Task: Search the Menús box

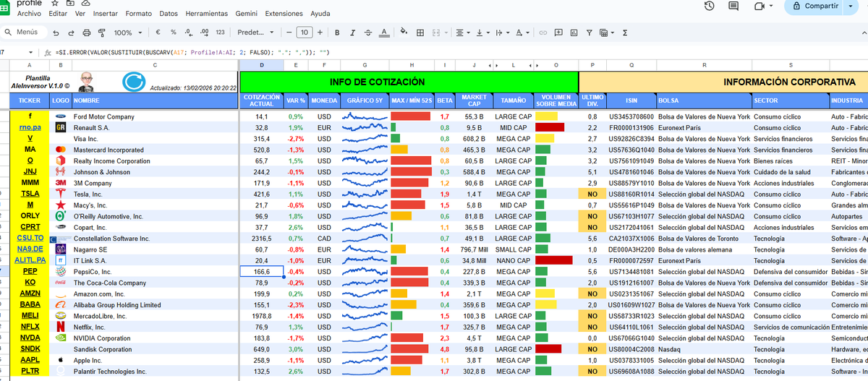Action: click(25, 33)
